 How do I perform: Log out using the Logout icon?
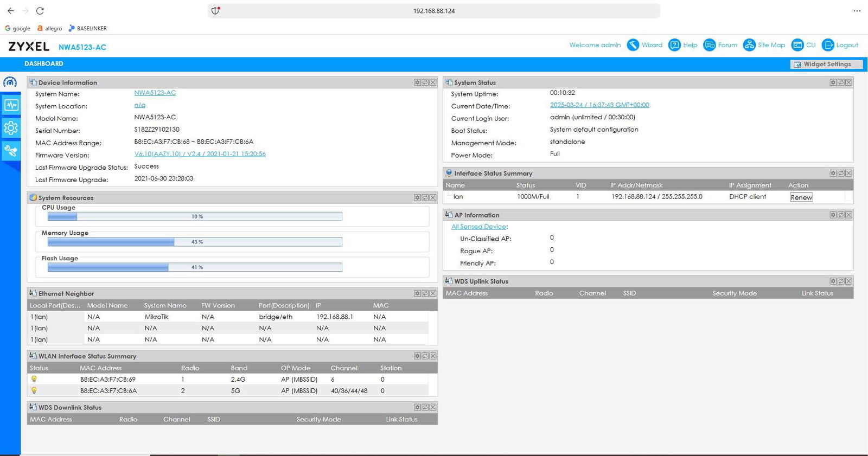click(x=828, y=45)
